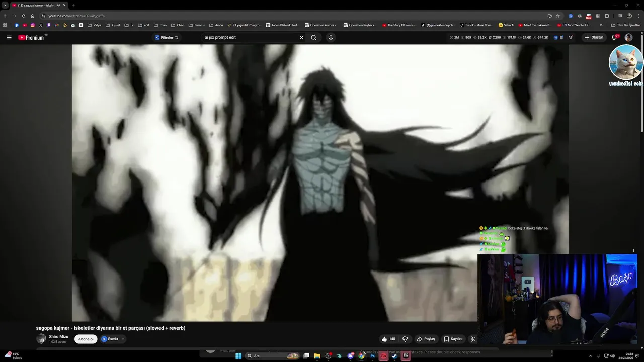This screenshot has width=644, height=362.
Task: Expand the tab search dropdown arrow
Action: [x=5, y=5]
